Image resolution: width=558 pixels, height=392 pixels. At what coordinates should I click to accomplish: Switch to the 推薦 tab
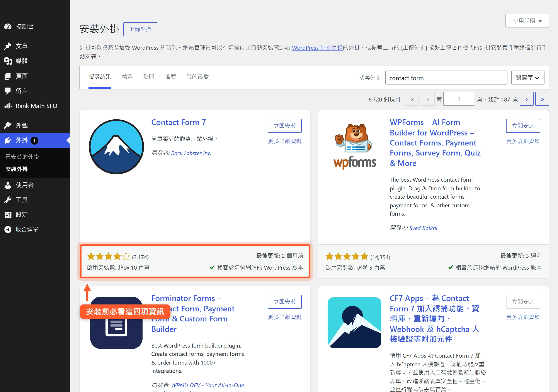[x=170, y=77]
